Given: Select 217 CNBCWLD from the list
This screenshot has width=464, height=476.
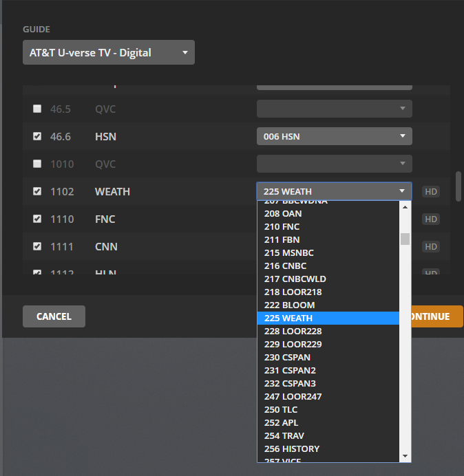Looking at the screenshot, I should (328, 279).
